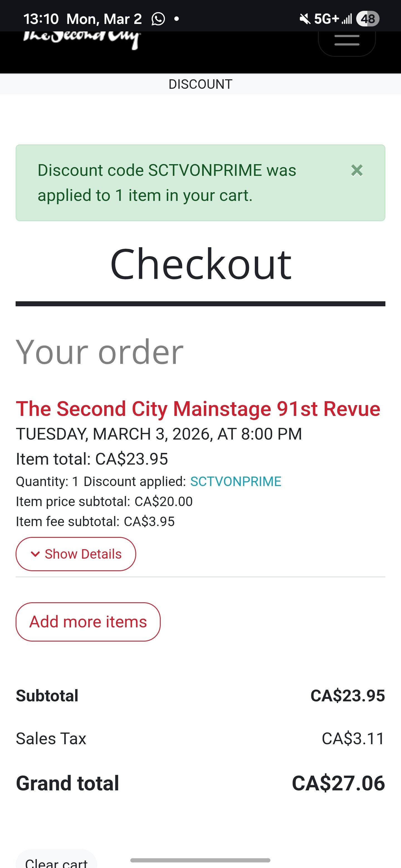Tap the WhatsApp notification icon in status bar
Screen dimensions: 401x868
(x=158, y=19)
